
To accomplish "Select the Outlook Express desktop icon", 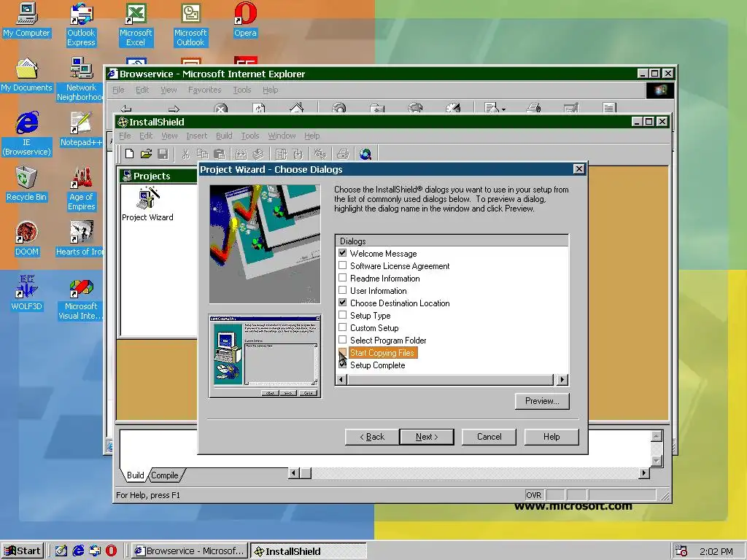I will [x=81, y=25].
